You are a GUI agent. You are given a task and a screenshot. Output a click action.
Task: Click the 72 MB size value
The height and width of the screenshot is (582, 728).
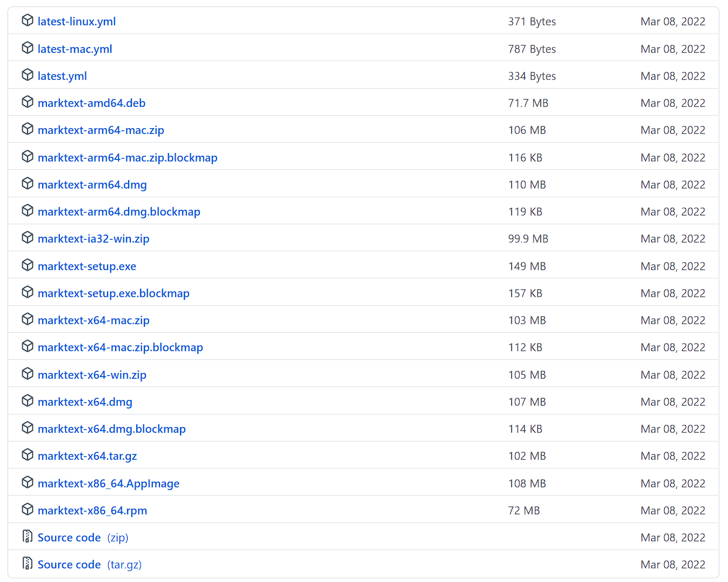coord(524,511)
